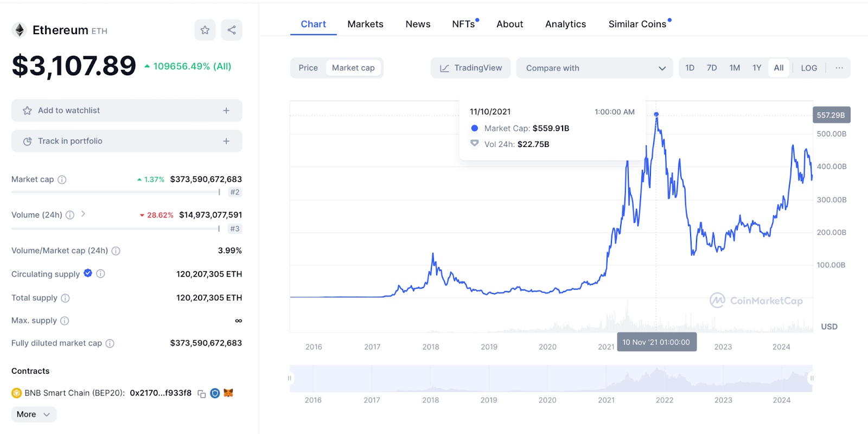Select the All time range
Image resolution: width=868 pixels, height=434 pixels.
click(778, 68)
